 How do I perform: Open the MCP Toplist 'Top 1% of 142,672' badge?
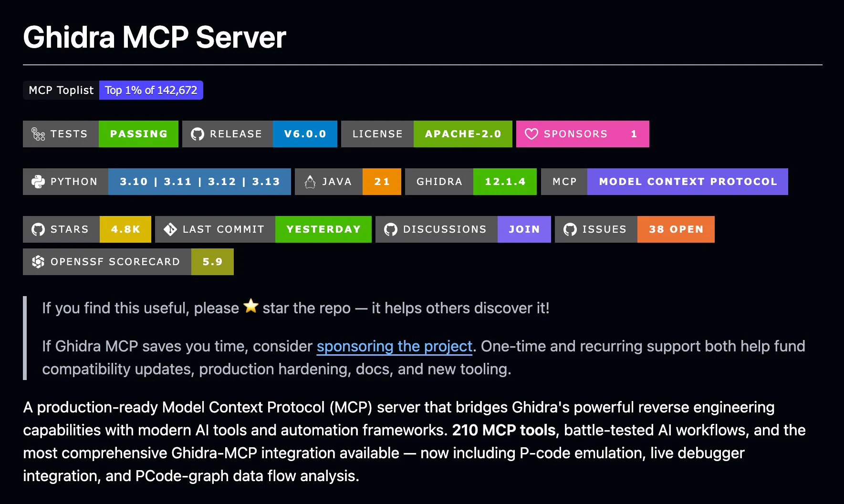pyautogui.click(x=151, y=90)
